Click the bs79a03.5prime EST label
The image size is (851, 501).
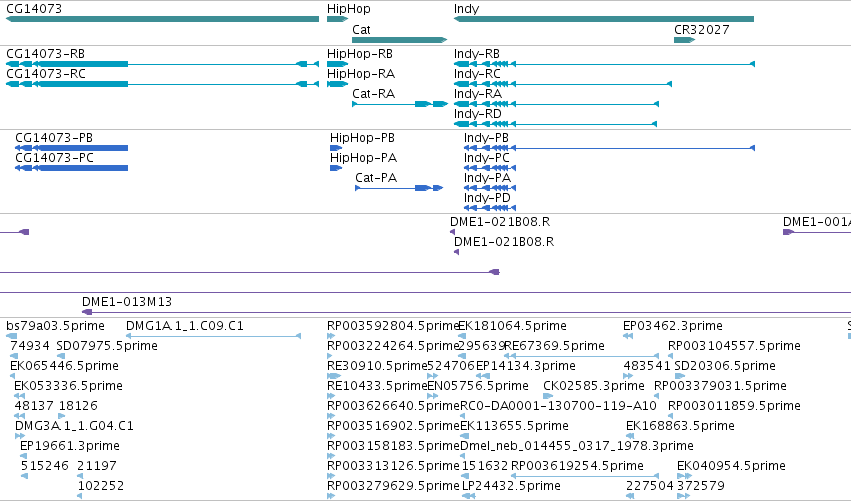click(x=55, y=326)
